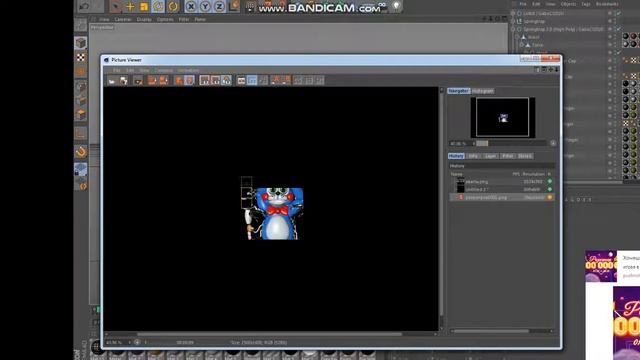Image resolution: width=640 pixels, height=360 pixels.
Task: Open viewport Options menu
Action: coord(165,19)
